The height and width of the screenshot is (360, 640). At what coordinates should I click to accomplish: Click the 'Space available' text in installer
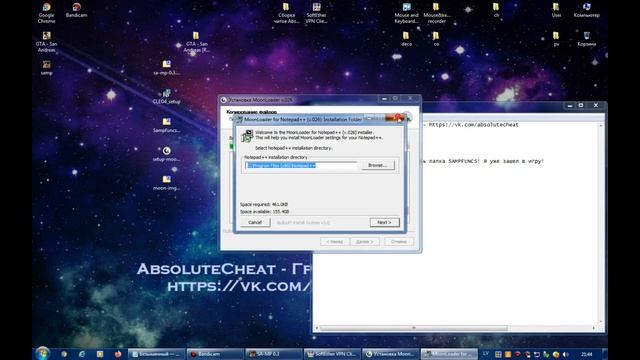[x=264, y=211]
